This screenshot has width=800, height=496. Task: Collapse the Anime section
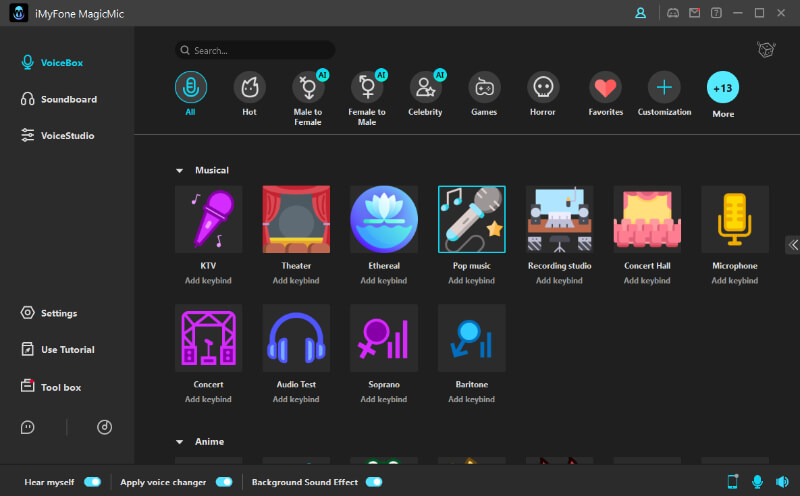[x=180, y=442]
